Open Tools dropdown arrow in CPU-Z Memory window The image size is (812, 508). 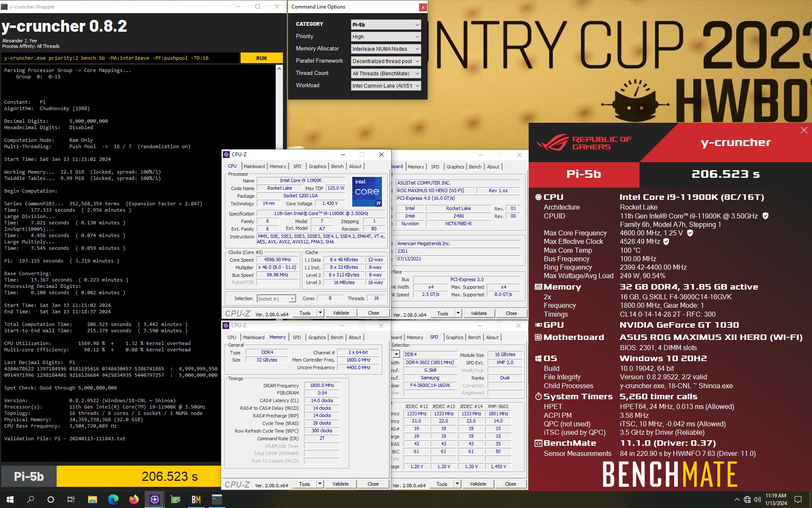click(x=320, y=484)
